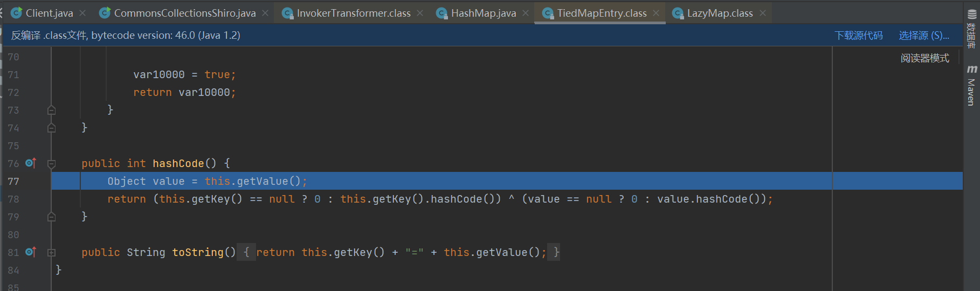The height and width of the screenshot is (291, 980).
Task: Close the InvokerTransformer.class tab
Action: [420, 13]
